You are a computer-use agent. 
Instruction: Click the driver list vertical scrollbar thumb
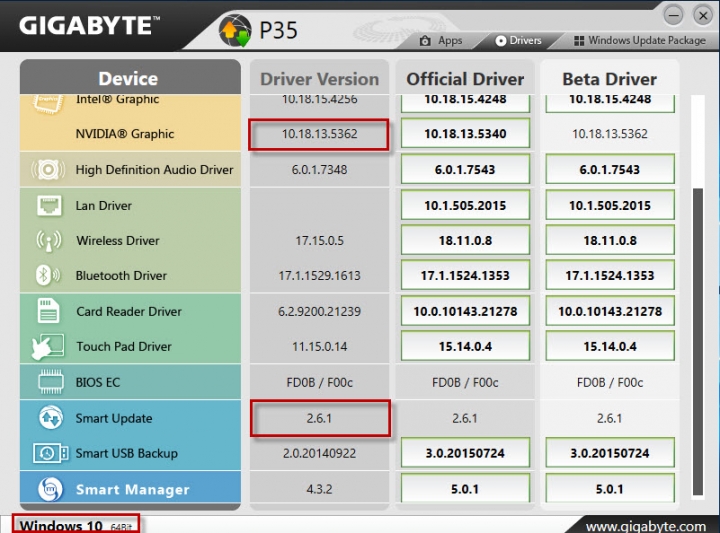click(x=698, y=342)
